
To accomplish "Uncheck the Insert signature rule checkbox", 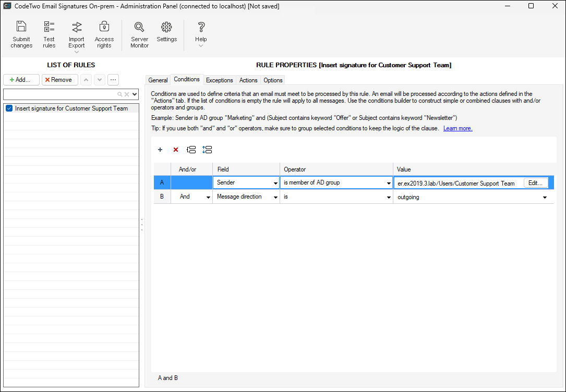I will click(9, 108).
